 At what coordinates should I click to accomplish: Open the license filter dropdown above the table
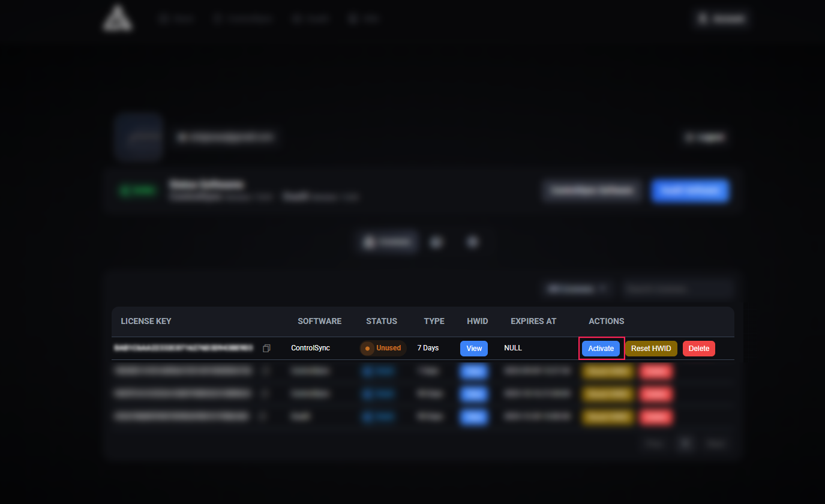click(577, 289)
